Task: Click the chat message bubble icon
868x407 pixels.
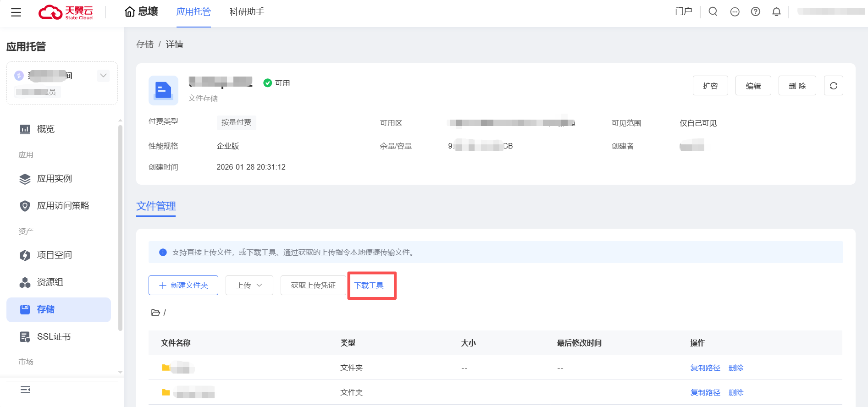Action: [735, 12]
